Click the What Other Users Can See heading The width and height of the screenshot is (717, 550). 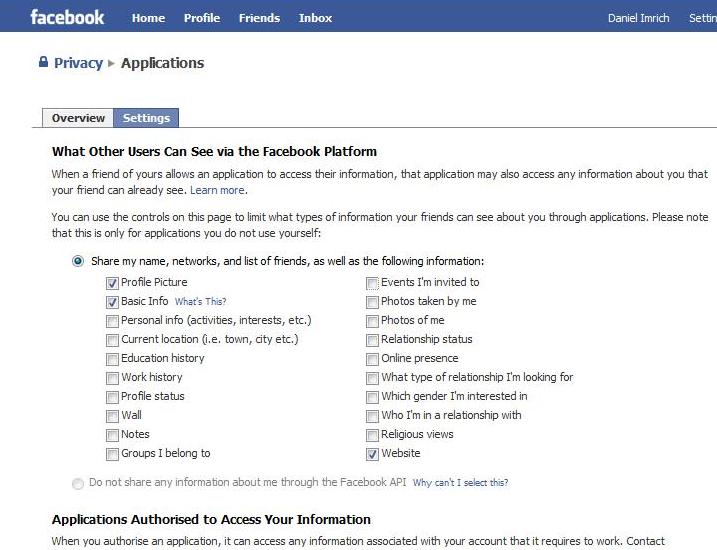coord(214,151)
